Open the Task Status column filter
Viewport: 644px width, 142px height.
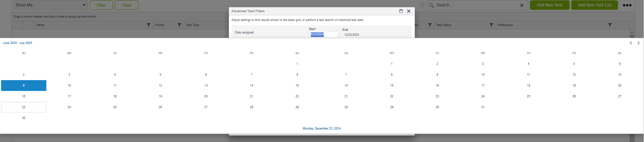click(491, 25)
